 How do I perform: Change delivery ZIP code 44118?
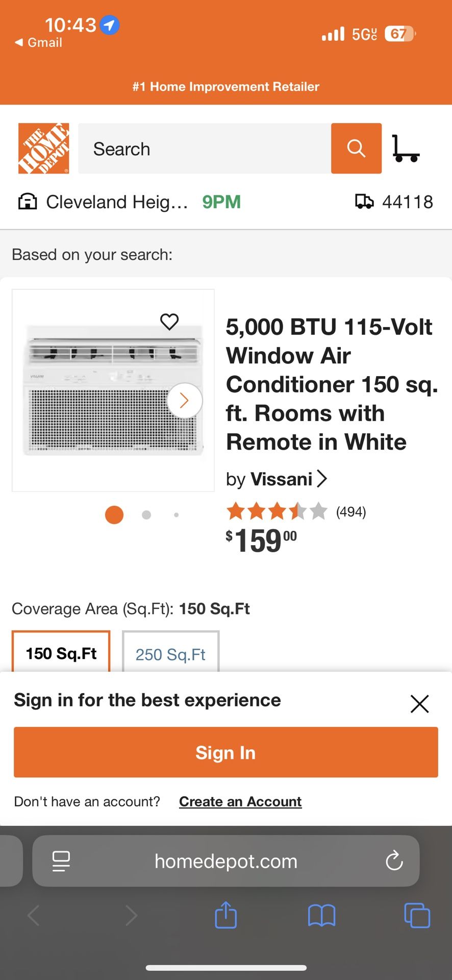[x=394, y=202]
